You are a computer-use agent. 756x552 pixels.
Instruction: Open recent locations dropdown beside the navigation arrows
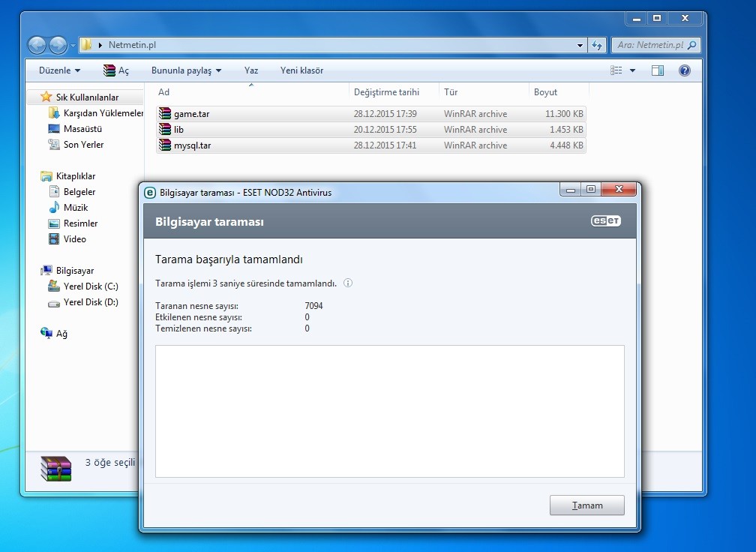pyautogui.click(x=73, y=45)
